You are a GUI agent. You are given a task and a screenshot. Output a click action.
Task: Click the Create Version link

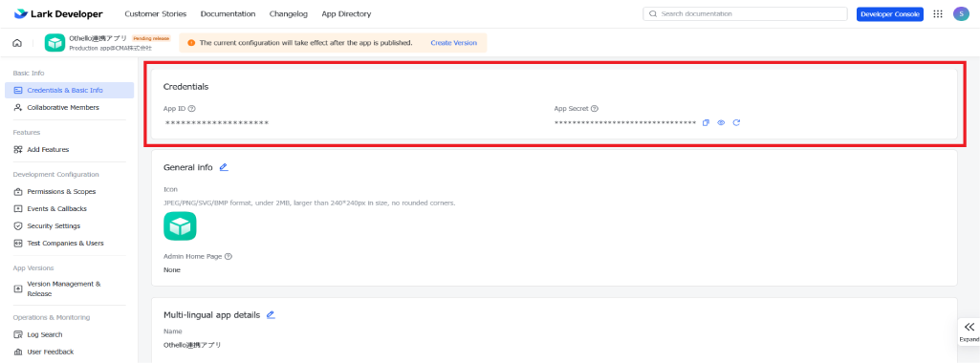[x=454, y=43]
